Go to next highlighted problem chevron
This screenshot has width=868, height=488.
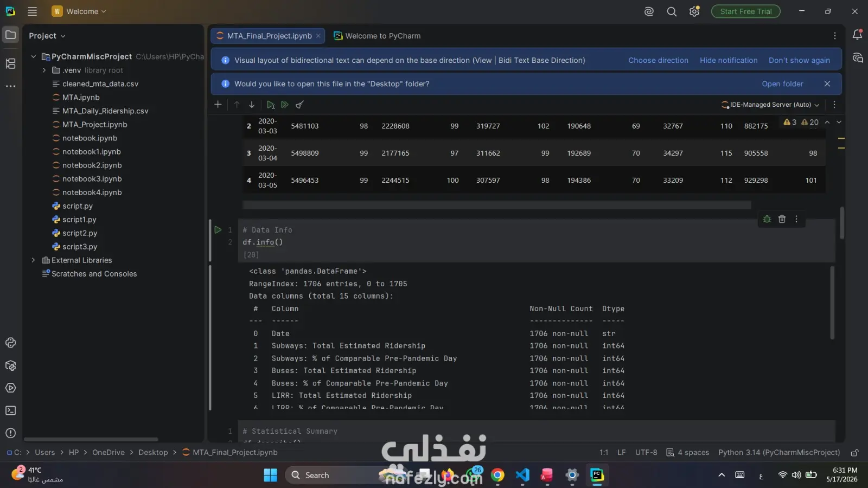tap(839, 123)
